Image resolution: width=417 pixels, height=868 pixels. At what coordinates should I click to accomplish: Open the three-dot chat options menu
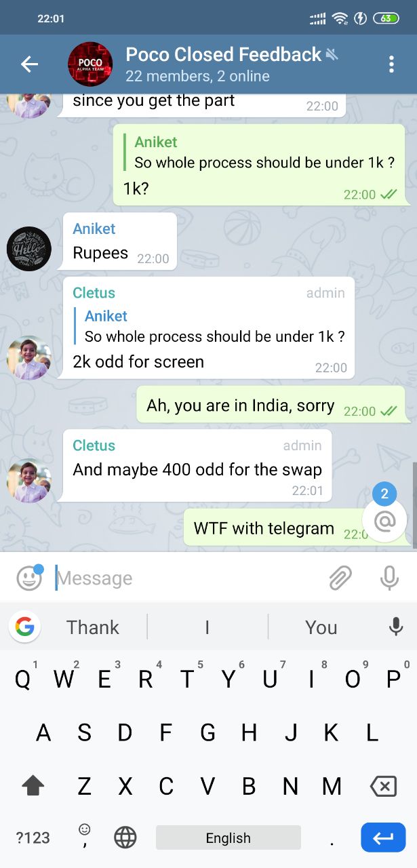[391, 64]
